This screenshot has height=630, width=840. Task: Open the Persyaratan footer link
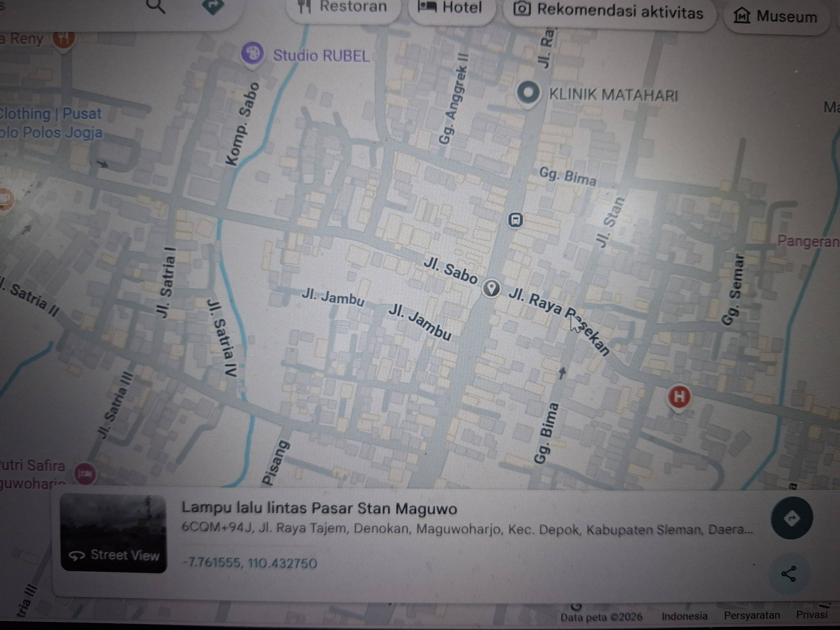751,615
